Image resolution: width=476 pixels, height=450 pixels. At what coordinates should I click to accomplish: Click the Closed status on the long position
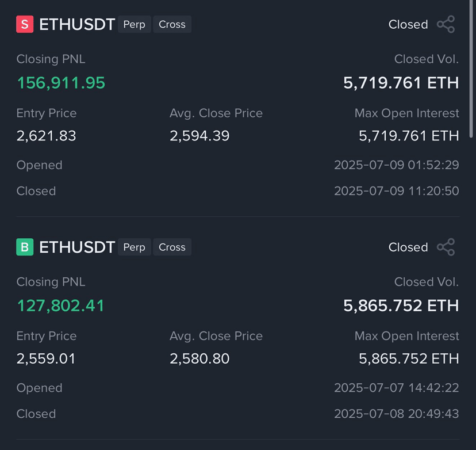click(408, 247)
